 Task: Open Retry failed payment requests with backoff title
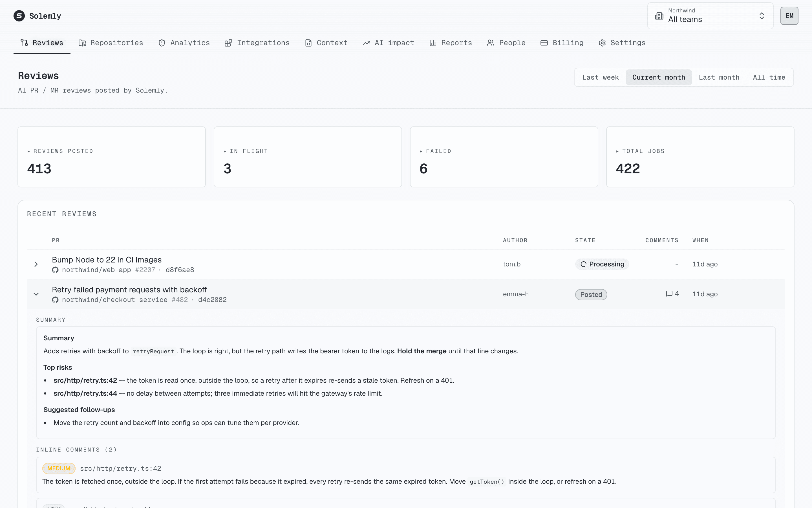[129, 290]
